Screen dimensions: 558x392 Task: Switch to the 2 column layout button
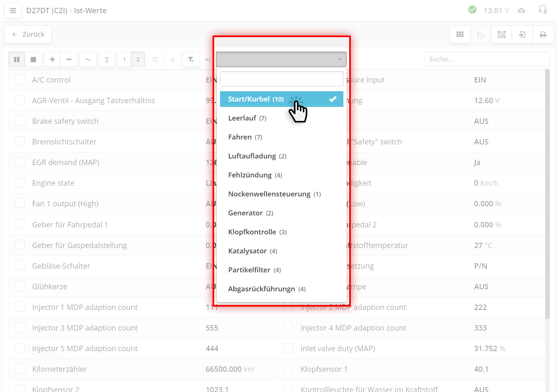point(138,59)
